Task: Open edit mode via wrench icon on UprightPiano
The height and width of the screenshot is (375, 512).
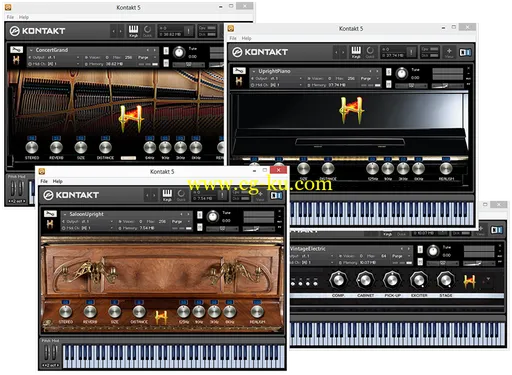Action: (239, 71)
